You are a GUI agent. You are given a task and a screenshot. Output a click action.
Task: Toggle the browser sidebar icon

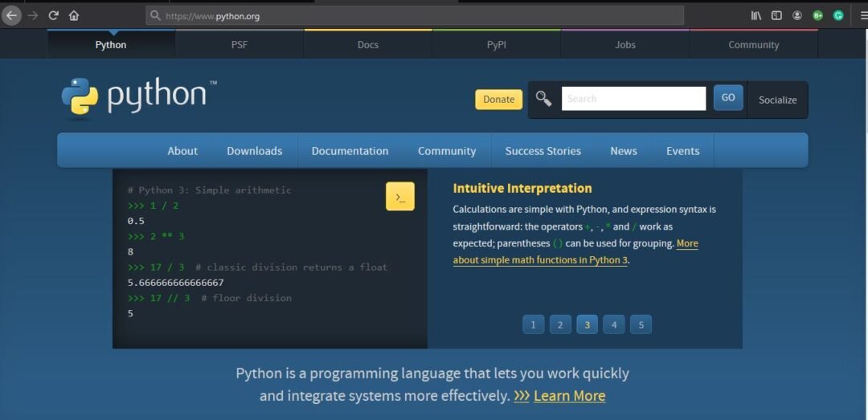(776, 15)
